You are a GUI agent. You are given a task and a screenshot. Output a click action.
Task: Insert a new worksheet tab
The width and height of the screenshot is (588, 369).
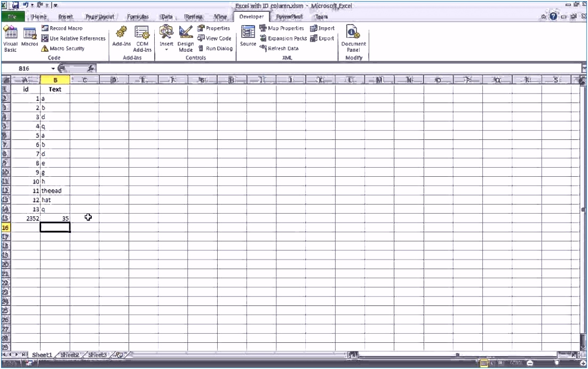click(x=119, y=355)
